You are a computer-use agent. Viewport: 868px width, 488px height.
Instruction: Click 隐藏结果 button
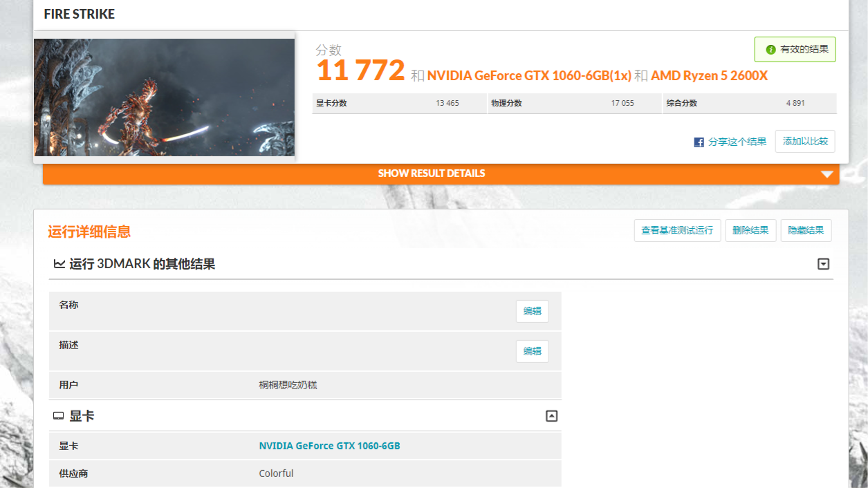(x=806, y=230)
